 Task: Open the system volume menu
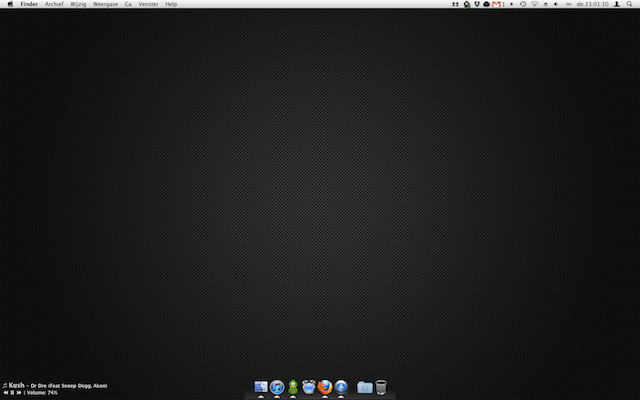tap(556, 4)
